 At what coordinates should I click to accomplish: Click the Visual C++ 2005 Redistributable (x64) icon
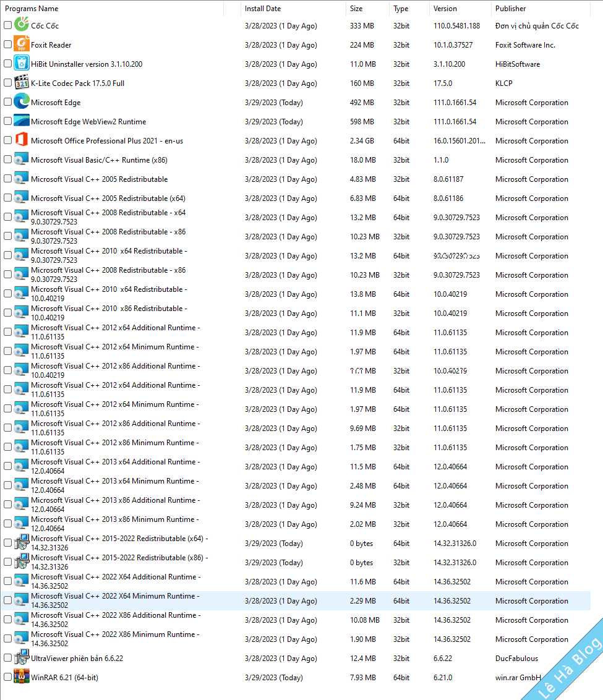(x=22, y=198)
